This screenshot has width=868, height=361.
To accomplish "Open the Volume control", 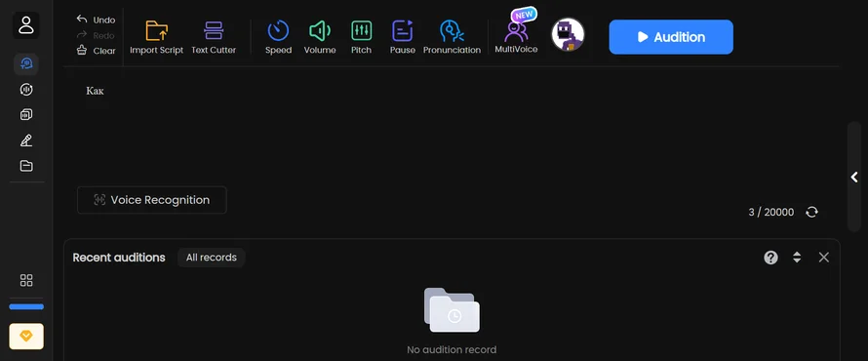I will click(320, 37).
